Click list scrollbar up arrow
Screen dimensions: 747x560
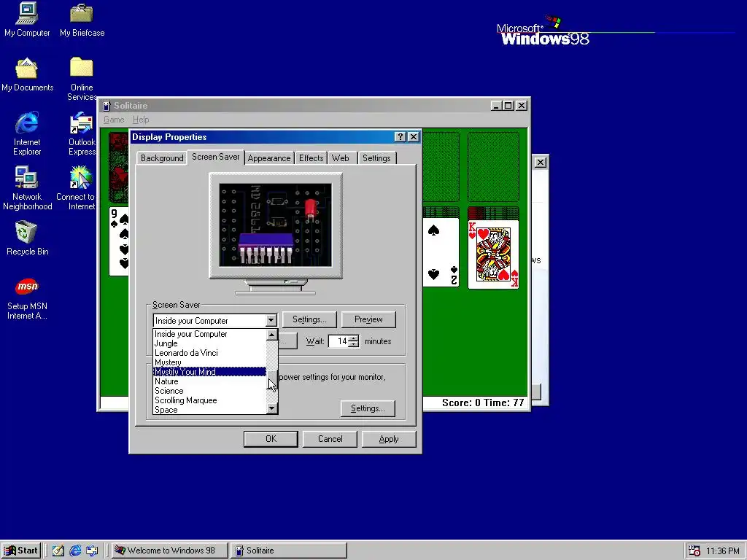click(271, 335)
